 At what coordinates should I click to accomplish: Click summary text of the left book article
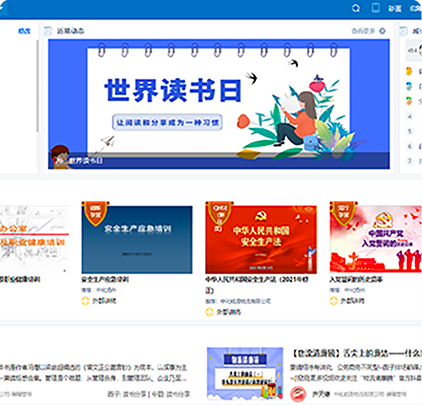(x=94, y=373)
